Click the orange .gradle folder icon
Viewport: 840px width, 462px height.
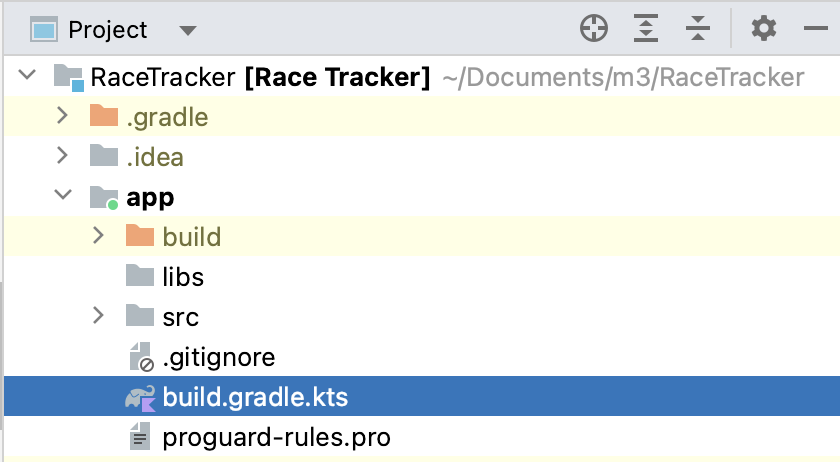pos(104,117)
